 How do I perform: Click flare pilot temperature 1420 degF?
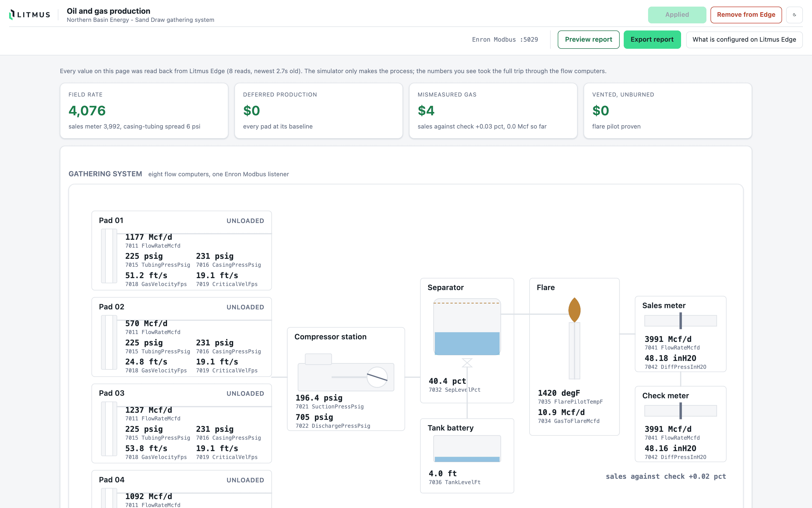click(559, 393)
